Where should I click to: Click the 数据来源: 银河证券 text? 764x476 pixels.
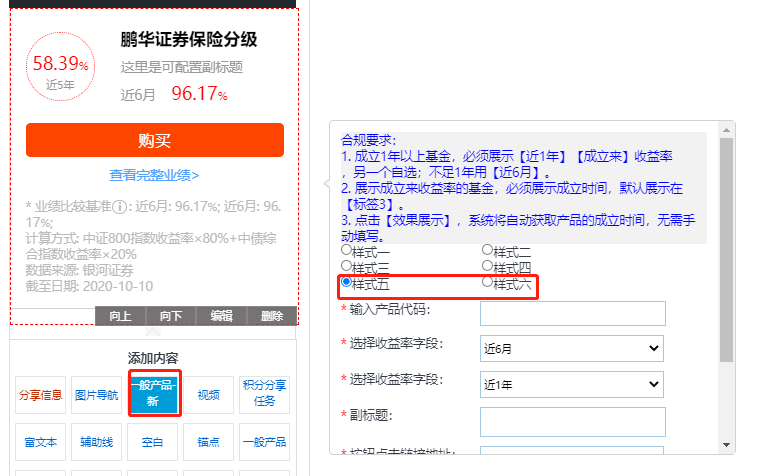click(79, 270)
